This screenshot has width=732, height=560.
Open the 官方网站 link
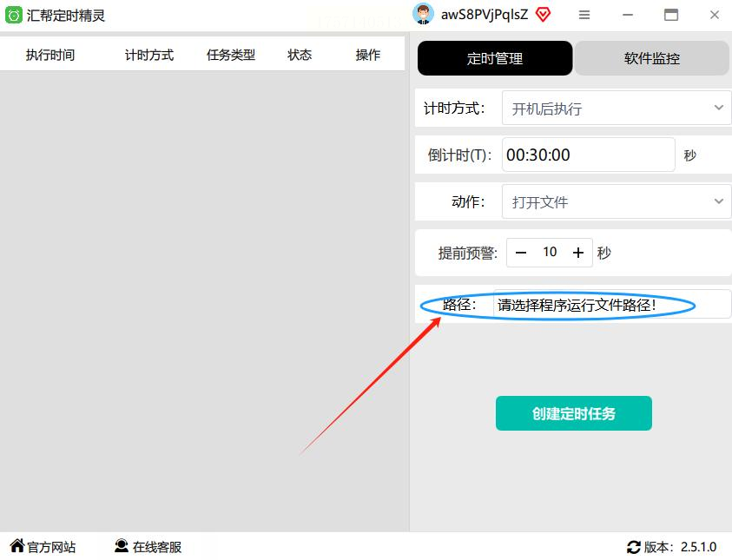(x=51, y=546)
